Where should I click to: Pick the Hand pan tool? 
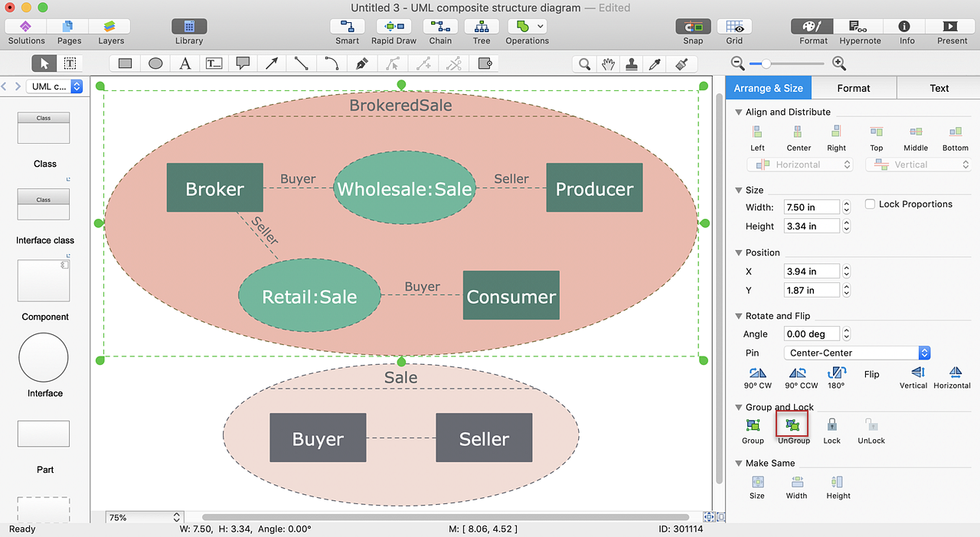pos(608,64)
